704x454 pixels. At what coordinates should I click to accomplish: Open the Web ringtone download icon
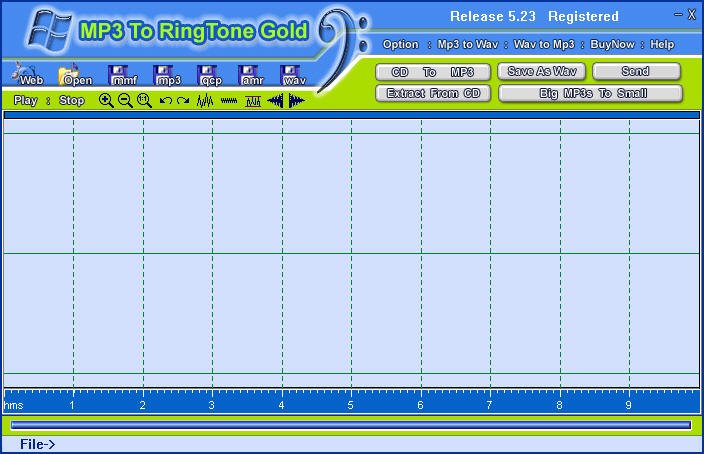tap(27, 74)
